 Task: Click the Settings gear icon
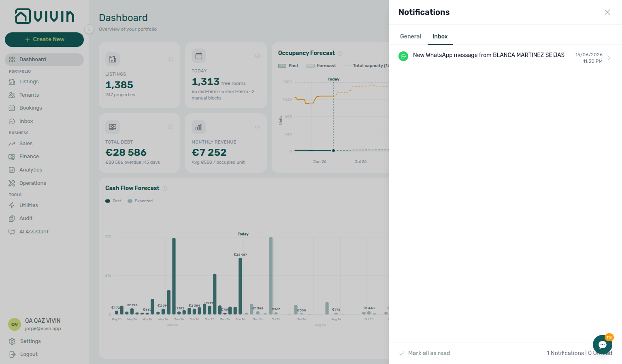click(12, 341)
